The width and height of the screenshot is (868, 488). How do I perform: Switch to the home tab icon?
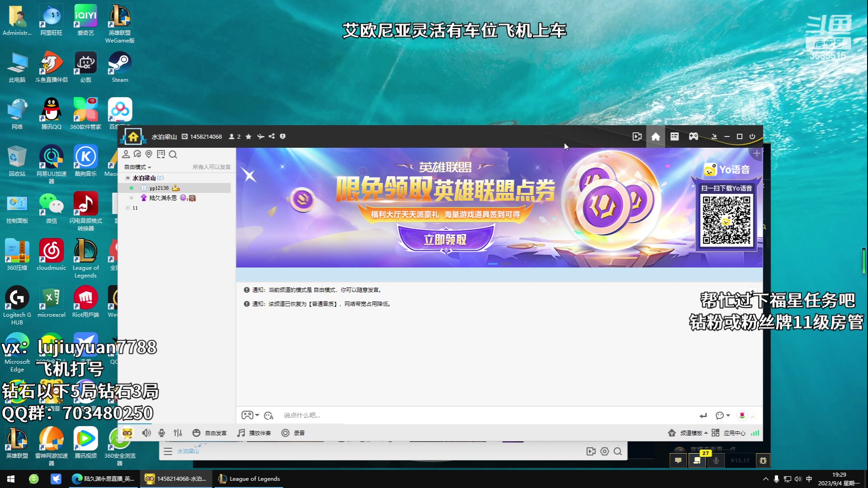656,136
